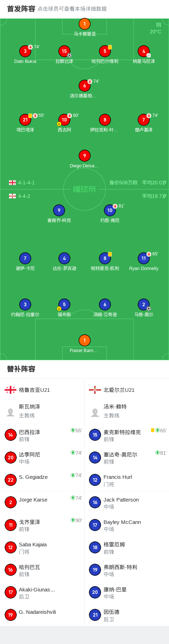Tap Ryan Donnelly number 11 icon
The height and width of the screenshot is (644, 169).
pos(144,259)
